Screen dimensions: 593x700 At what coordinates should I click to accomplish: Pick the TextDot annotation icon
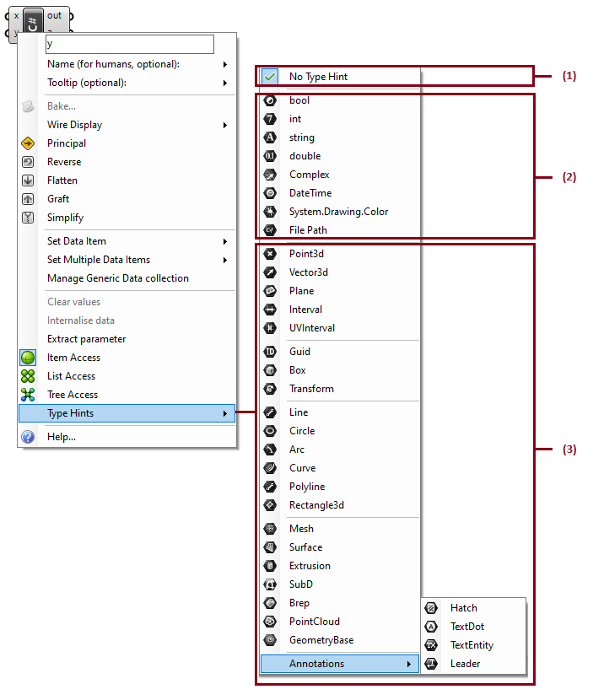pos(431,627)
